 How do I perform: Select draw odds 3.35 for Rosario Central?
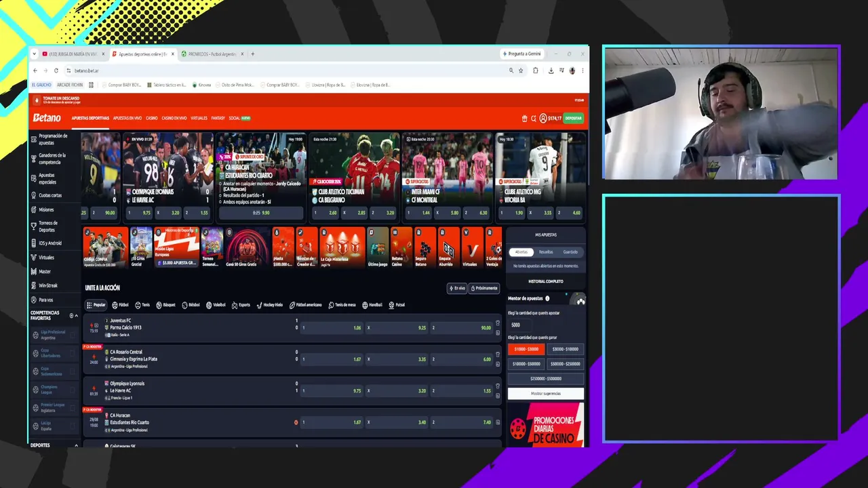(x=397, y=359)
